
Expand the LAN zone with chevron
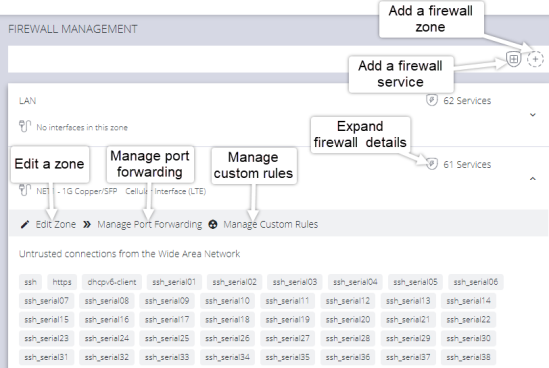[533, 114]
